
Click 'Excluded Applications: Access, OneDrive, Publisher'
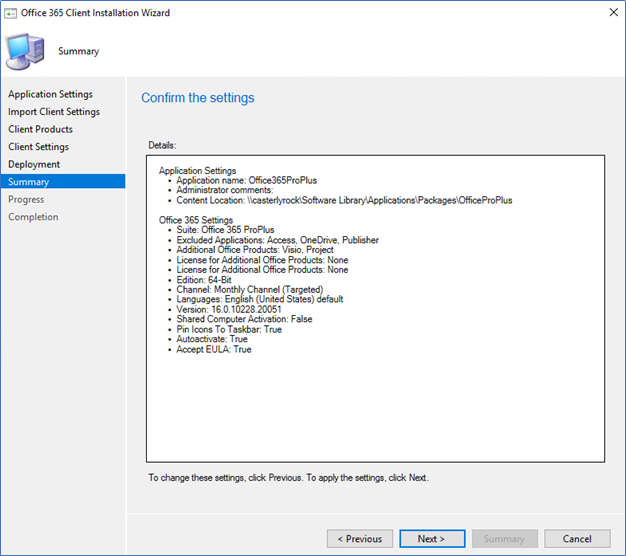click(278, 240)
